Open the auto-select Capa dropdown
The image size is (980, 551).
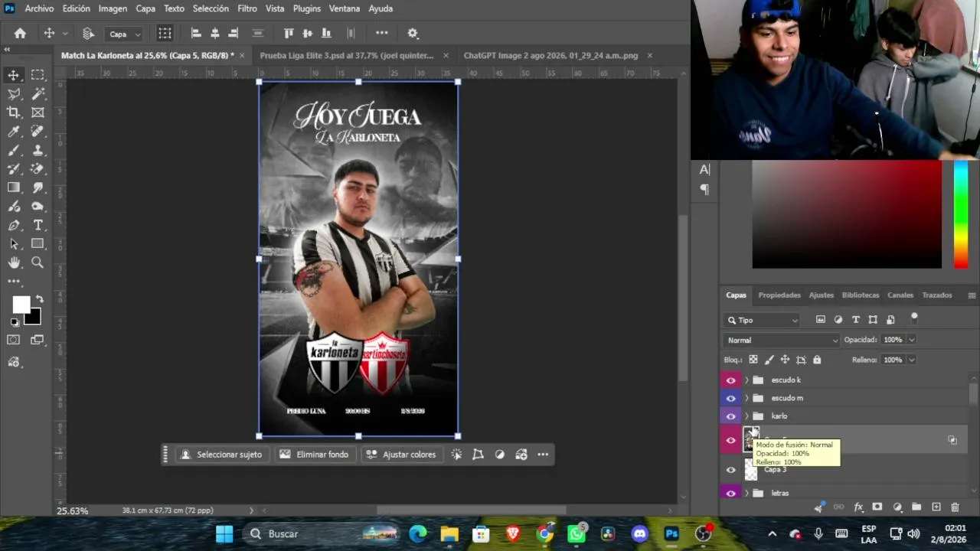point(125,34)
